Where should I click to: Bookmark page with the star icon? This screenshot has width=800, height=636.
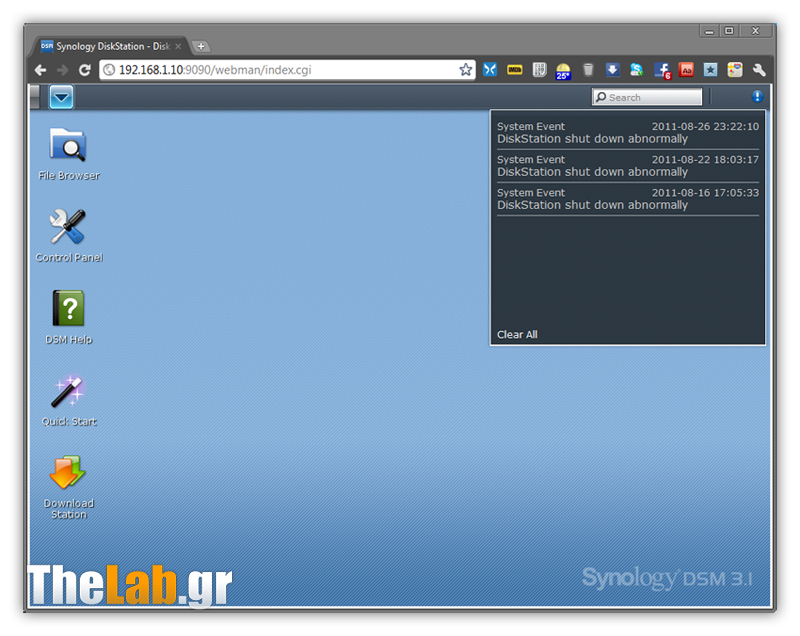(465, 70)
